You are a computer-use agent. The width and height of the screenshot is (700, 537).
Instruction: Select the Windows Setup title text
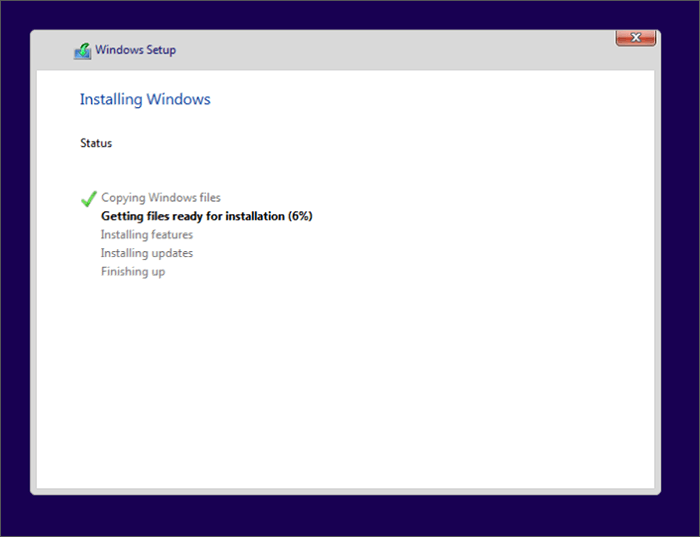(135, 50)
